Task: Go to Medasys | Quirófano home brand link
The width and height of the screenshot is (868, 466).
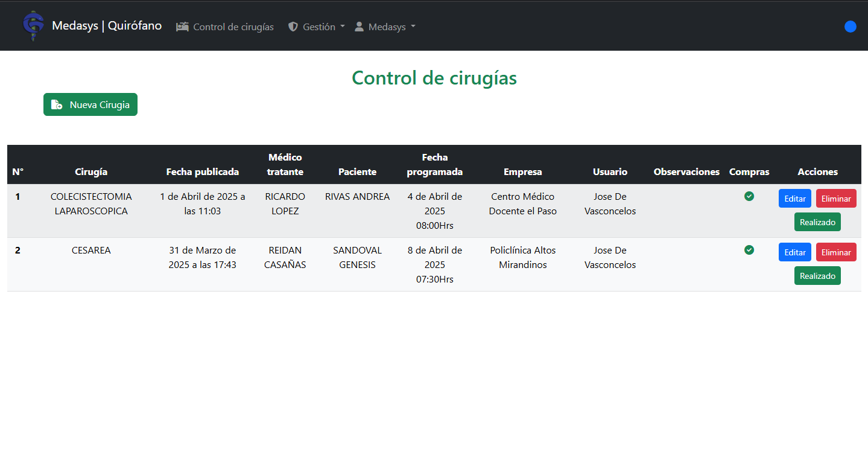Action: (107, 26)
